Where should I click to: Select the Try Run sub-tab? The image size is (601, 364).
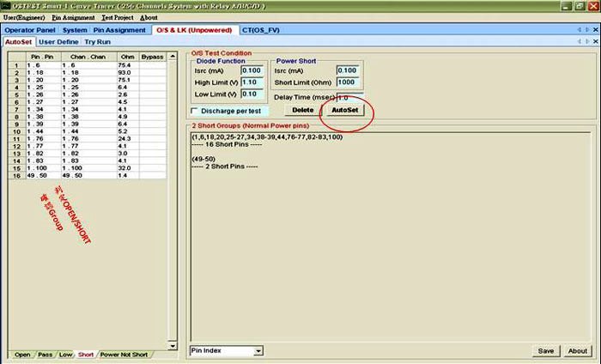[x=96, y=41]
